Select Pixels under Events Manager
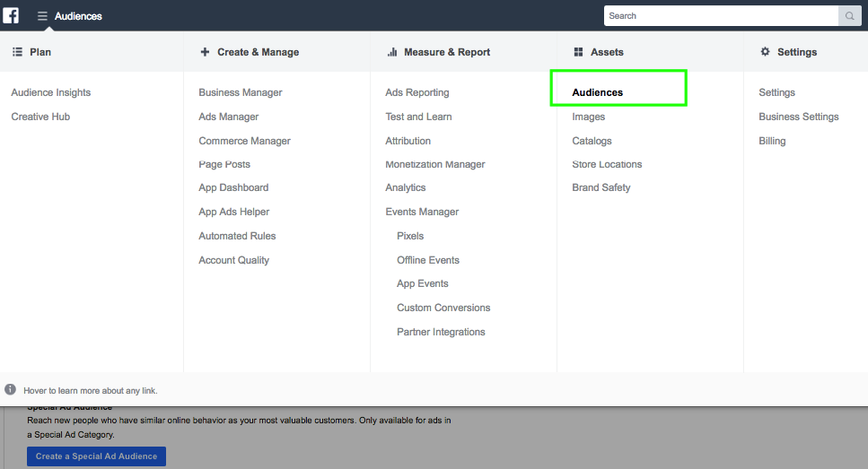This screenshot has height=469, width=868. point(410,236)
